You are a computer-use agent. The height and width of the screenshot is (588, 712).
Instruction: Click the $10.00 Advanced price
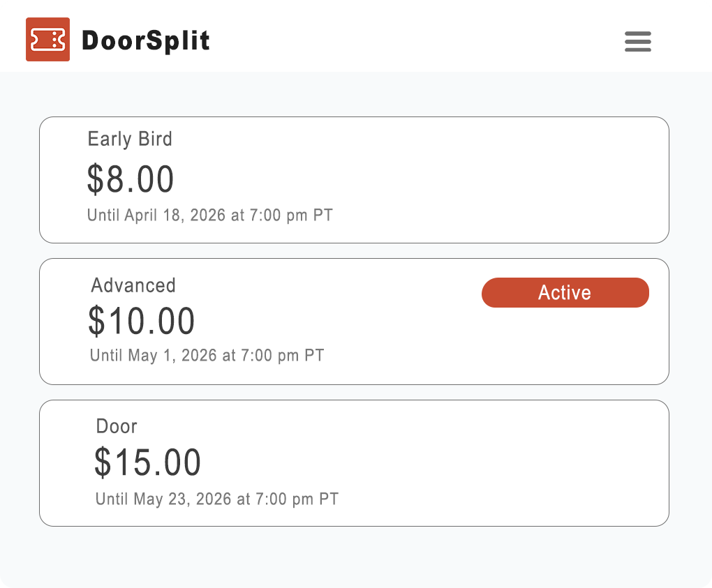click(x=142, y=321)
